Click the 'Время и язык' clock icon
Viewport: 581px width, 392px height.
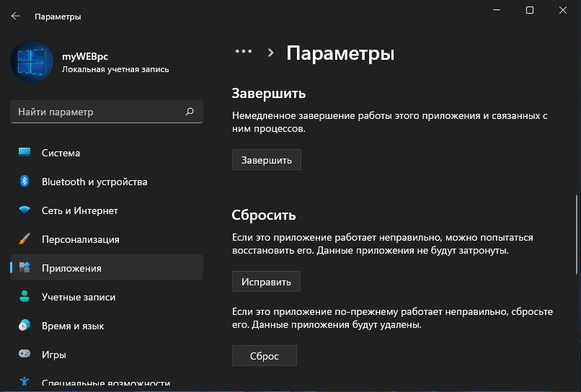[x=25, y=325]
